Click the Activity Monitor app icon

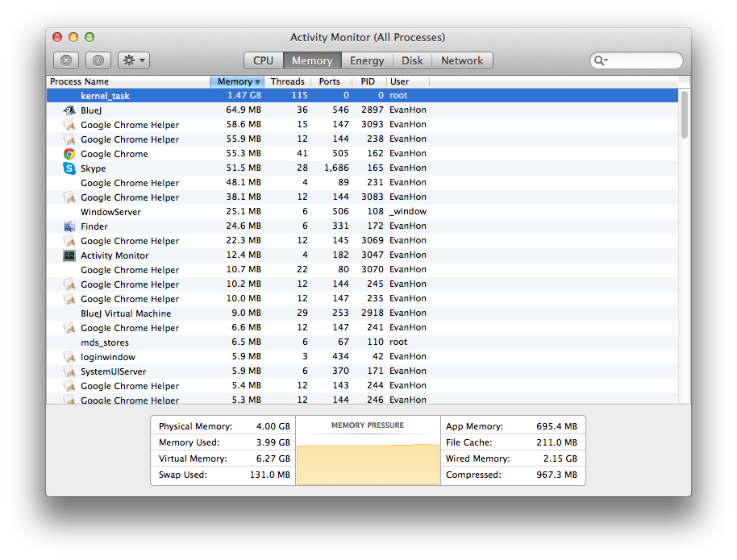coord(69,255)
